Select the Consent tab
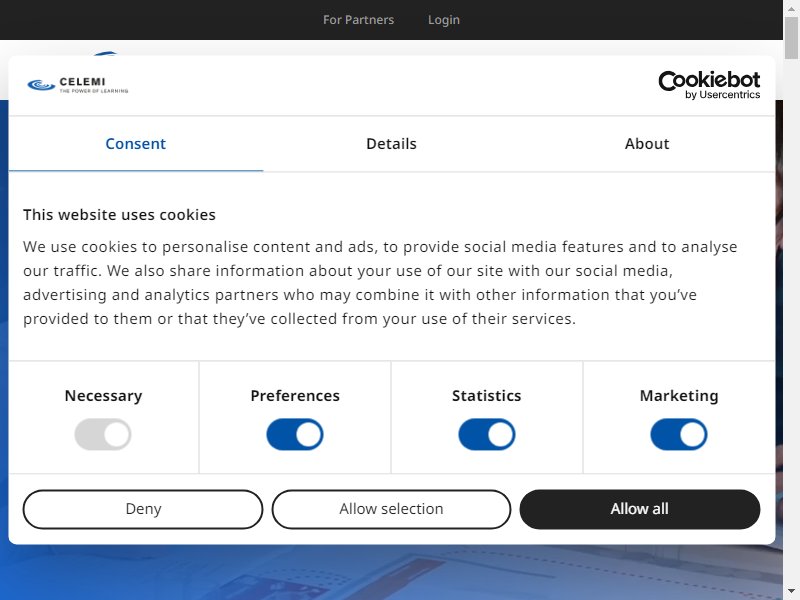Screen dimensions: 800x600 (x=136, y=144)
